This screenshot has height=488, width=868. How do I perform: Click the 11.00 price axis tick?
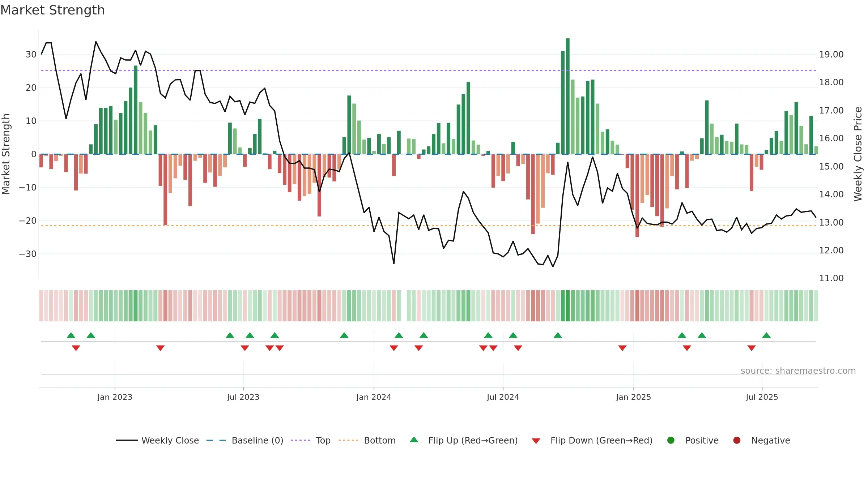pyautogui.click(x=831, y=278)
